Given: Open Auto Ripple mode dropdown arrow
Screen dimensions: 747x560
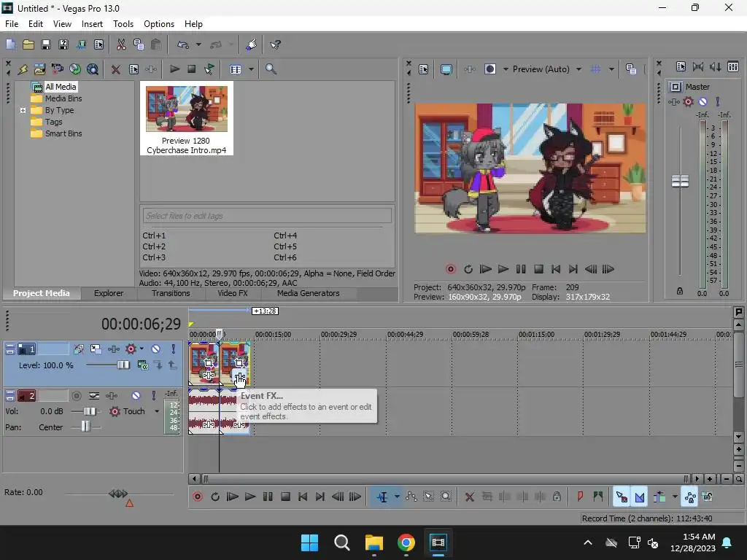Looking at the screenshot, I should 675,497.
